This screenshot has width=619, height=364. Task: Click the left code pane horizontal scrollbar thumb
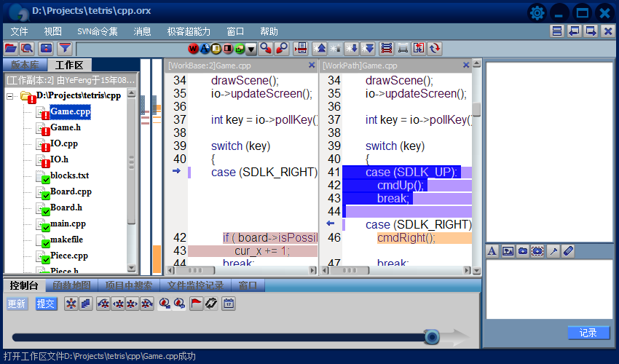(x=195, y=270)
